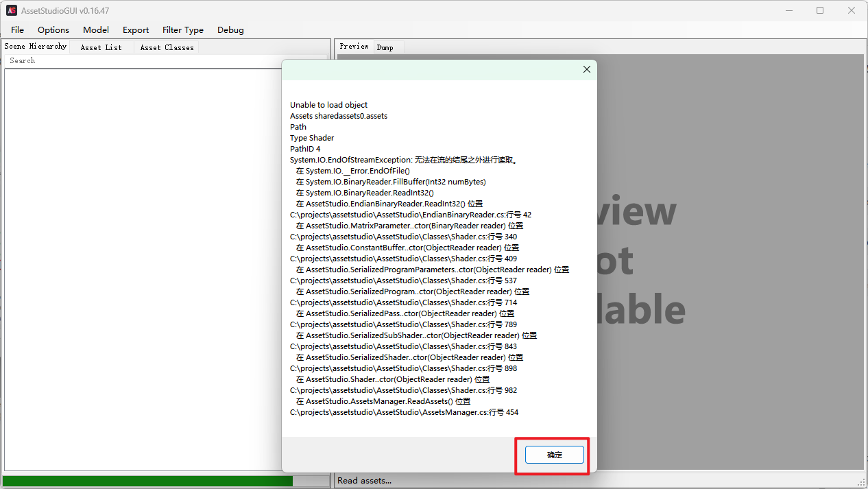Open the Model menu
The height and width of the screenshot is (489, 868).
(96, 29)
